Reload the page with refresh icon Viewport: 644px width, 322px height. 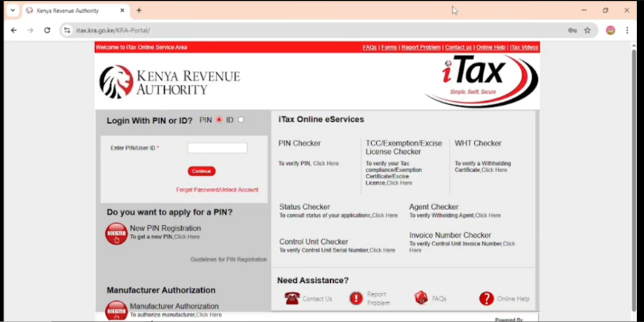(x=47, y=30)
